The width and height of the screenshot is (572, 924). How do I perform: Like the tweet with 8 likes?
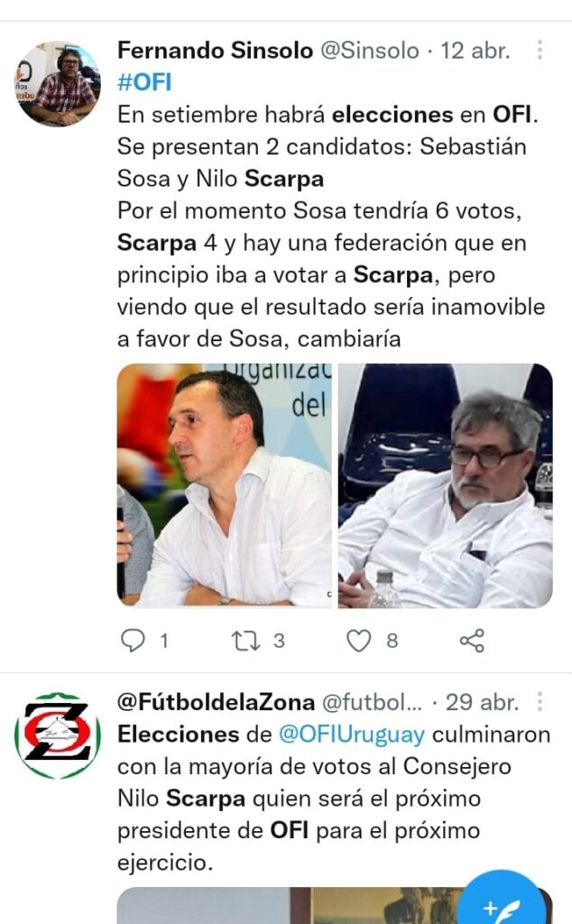359,641
